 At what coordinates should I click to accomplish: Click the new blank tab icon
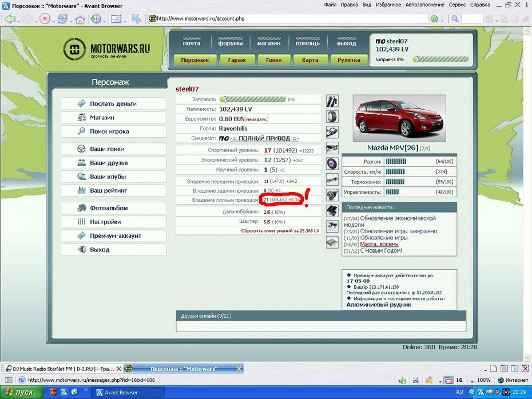point(493,369)
